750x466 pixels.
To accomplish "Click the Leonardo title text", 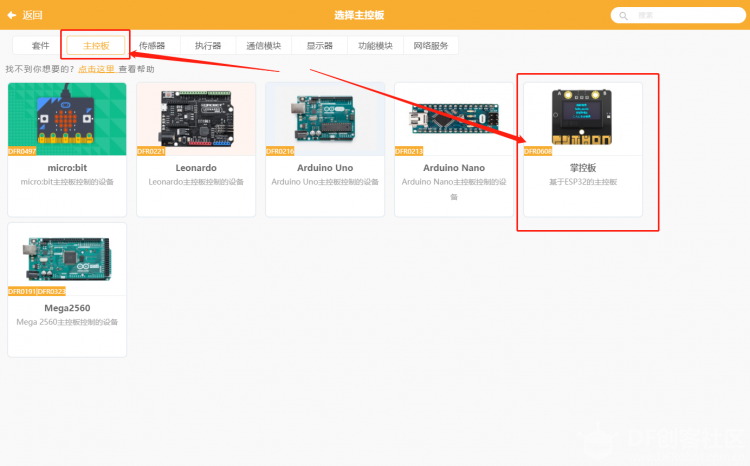I will coord(196,168).
